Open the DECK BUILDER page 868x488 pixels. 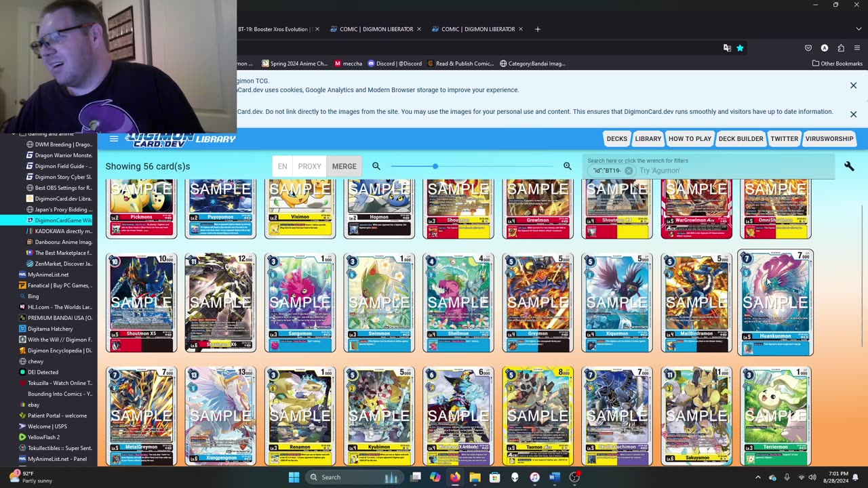741,139
